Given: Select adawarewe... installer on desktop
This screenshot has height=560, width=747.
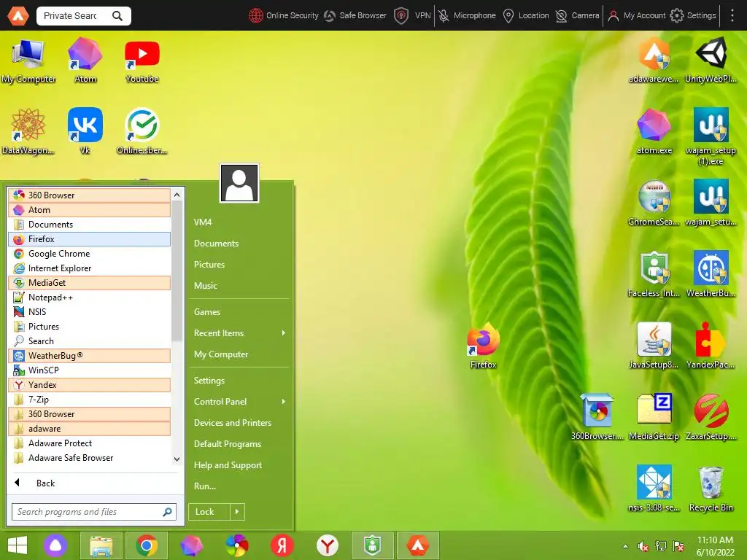Looking at the screenshot, I should click(x=654, y=61).
